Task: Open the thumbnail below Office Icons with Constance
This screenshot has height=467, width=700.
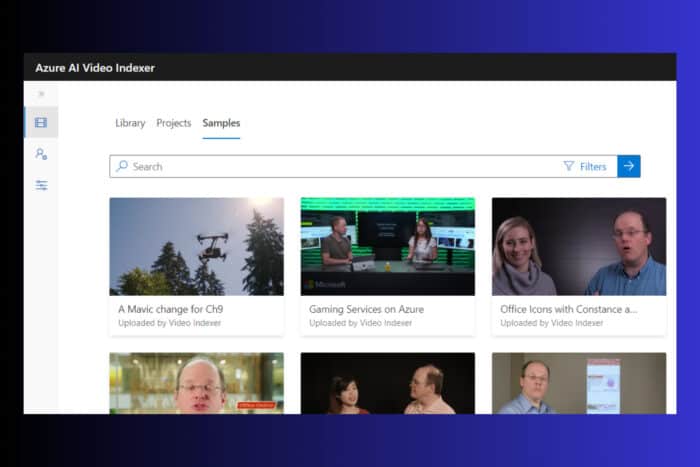Action: (579, 383)
